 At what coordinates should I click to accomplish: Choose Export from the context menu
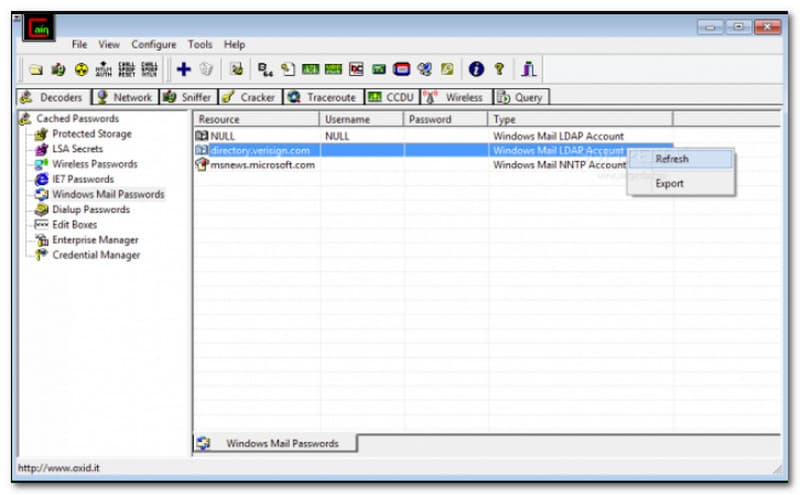[669, 184]
